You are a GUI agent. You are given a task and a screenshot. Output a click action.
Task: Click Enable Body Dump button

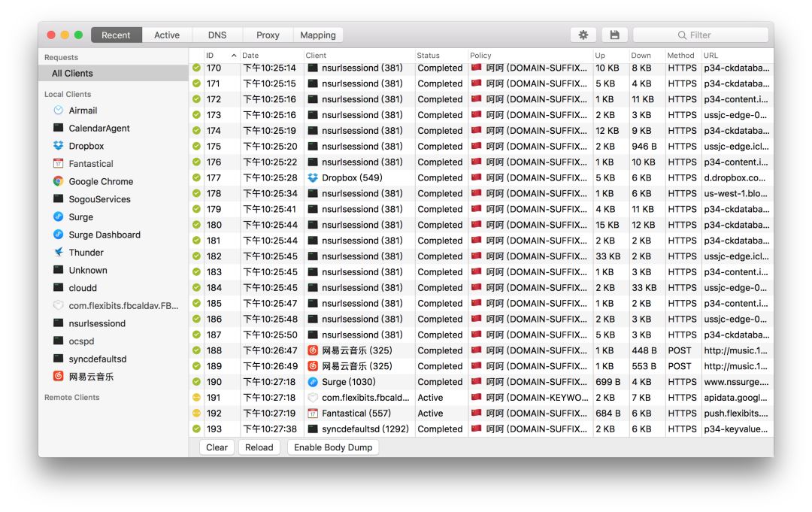(333, 447)
